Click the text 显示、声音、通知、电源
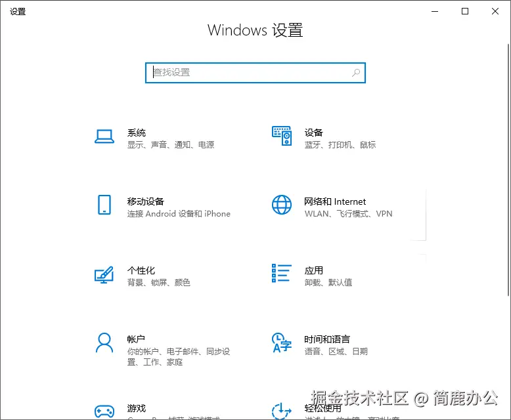511x420 pixels. coord(170,144)
